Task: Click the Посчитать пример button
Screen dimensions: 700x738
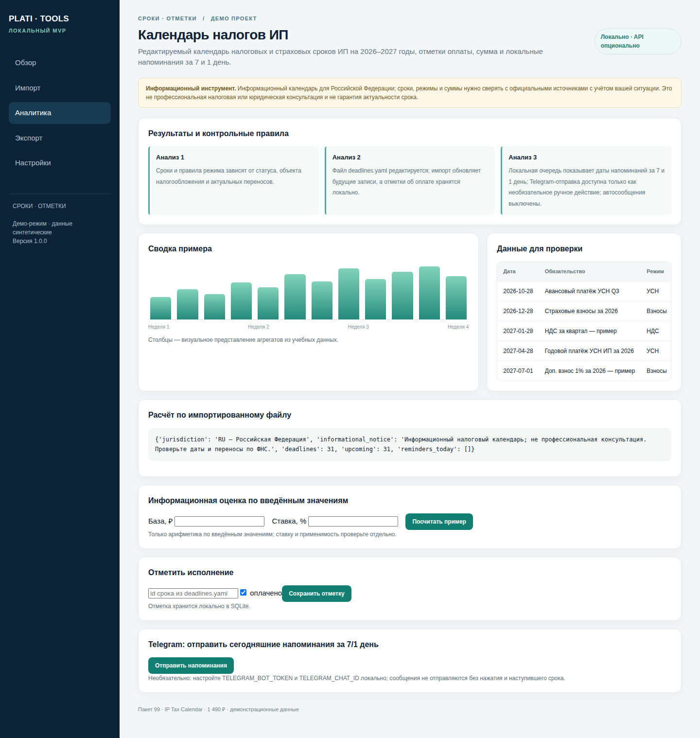Action: point(439,522)
